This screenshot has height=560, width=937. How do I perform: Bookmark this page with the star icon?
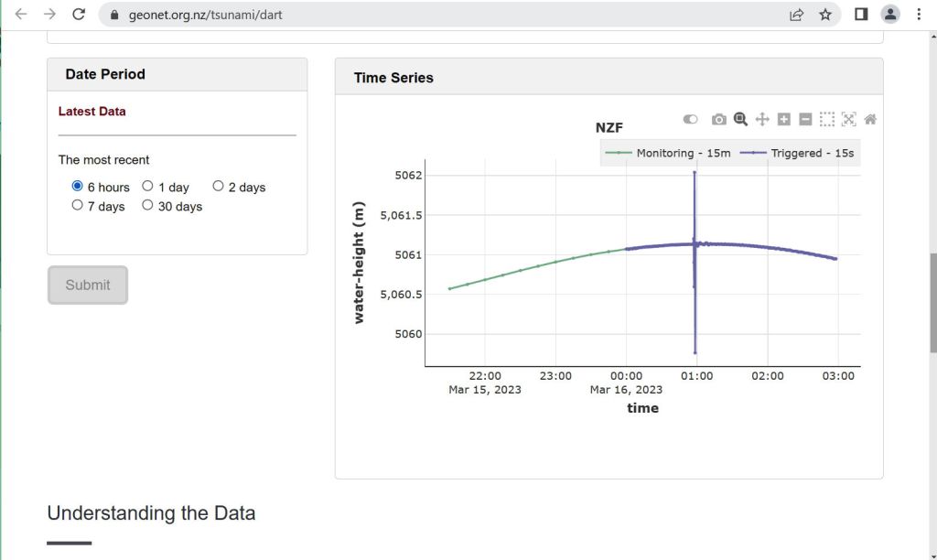coord(825,15)
